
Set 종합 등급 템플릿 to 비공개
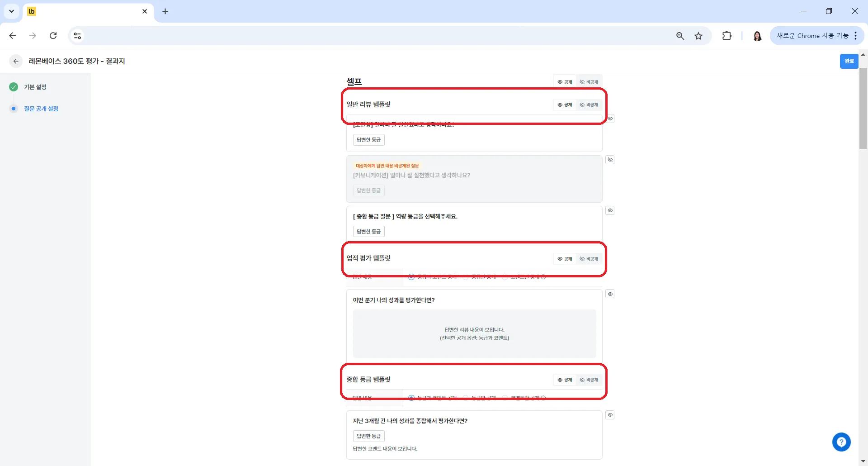pyautogui.click(x=589, y=380)
